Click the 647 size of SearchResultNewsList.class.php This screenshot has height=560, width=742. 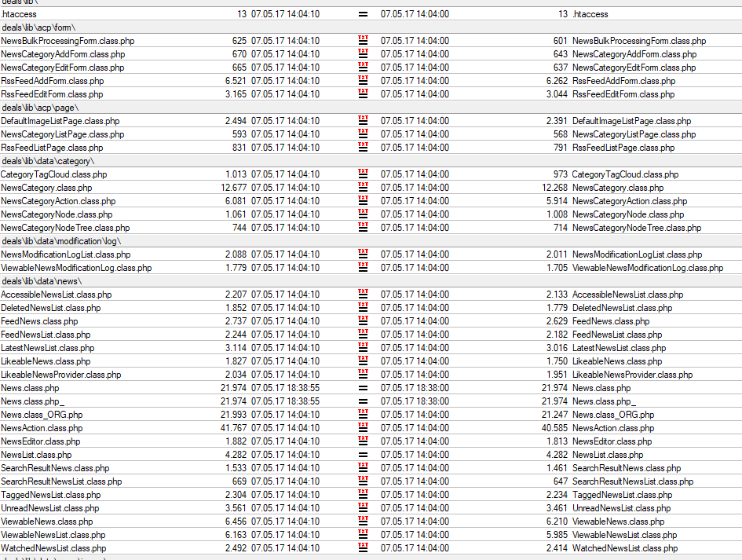pos(561,481)
